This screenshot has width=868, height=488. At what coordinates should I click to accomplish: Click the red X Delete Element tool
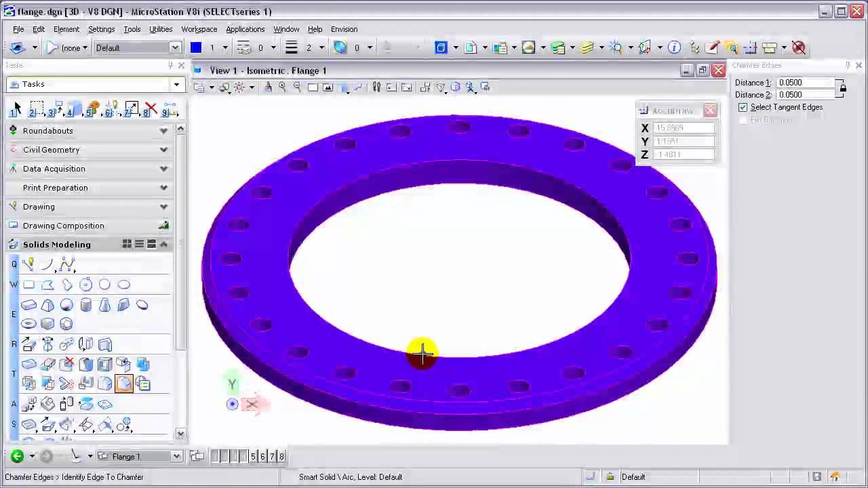coord(151,109)
